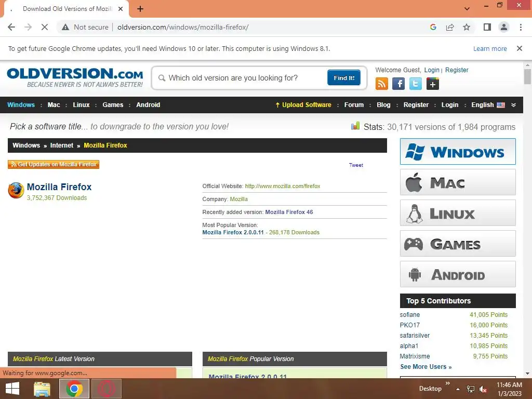Open the Not secure site info warning
The image size is (532, 399).
[85, 27]
